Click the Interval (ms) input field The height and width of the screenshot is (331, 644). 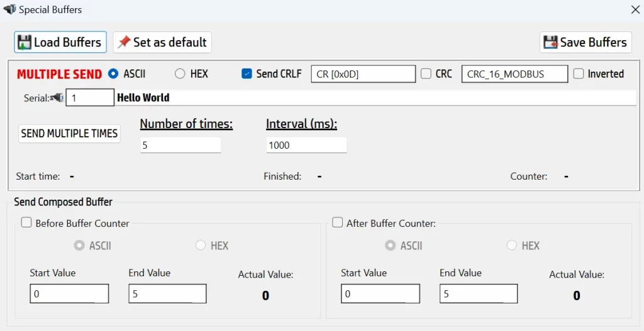(x=306, y=145)
